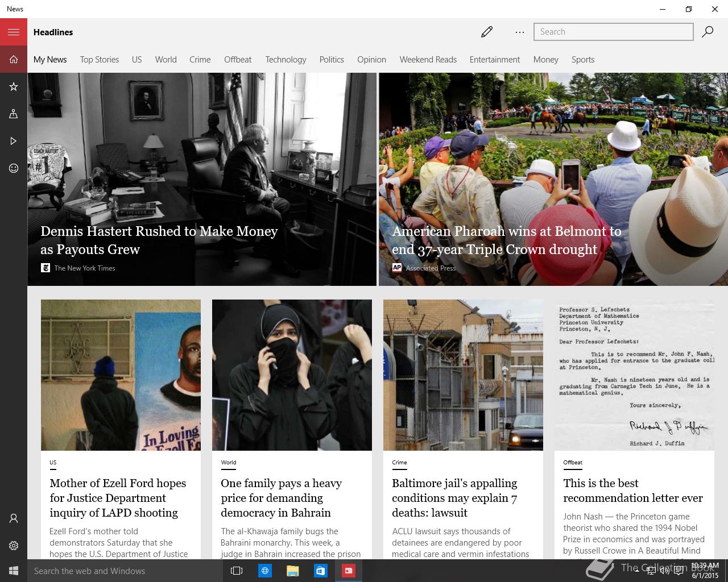Click Search the web and Windows box
The width and height of the screenshot is (728, 582).
point(125,571)
